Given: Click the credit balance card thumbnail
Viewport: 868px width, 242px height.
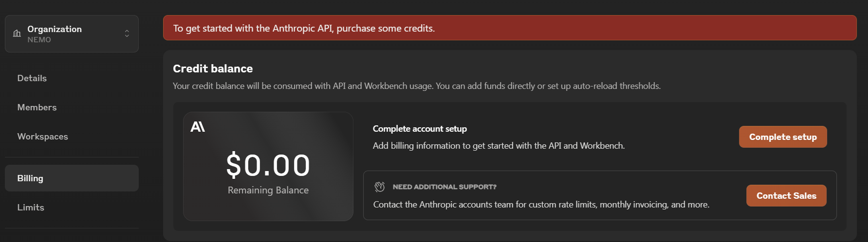Looking at the screenshot, I should pyautogui.click(x=268, y=166).
